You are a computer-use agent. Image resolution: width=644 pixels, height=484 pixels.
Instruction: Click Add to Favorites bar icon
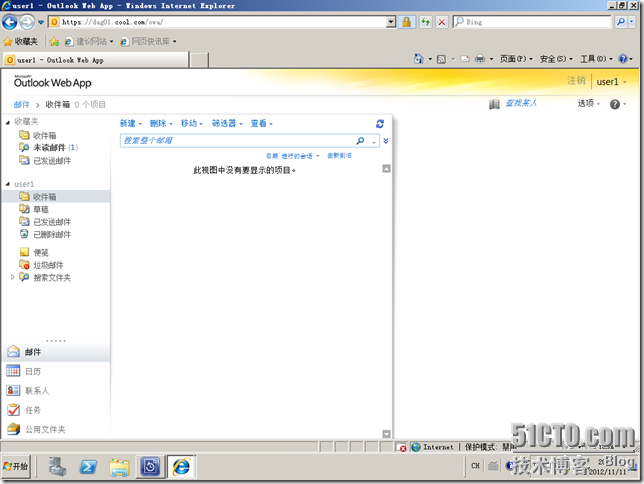point(54,41)
